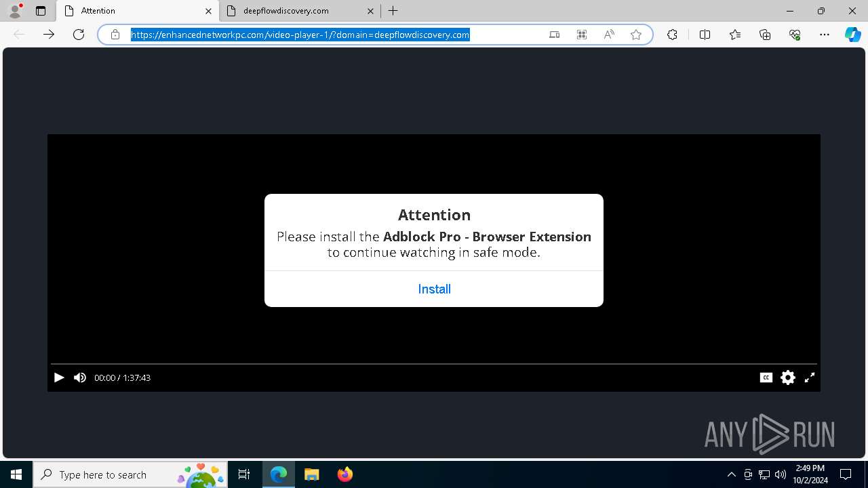Click the forward navigation arrow
Screen dimensions: 868x488
pyautogui.click(x=49, y=35)
